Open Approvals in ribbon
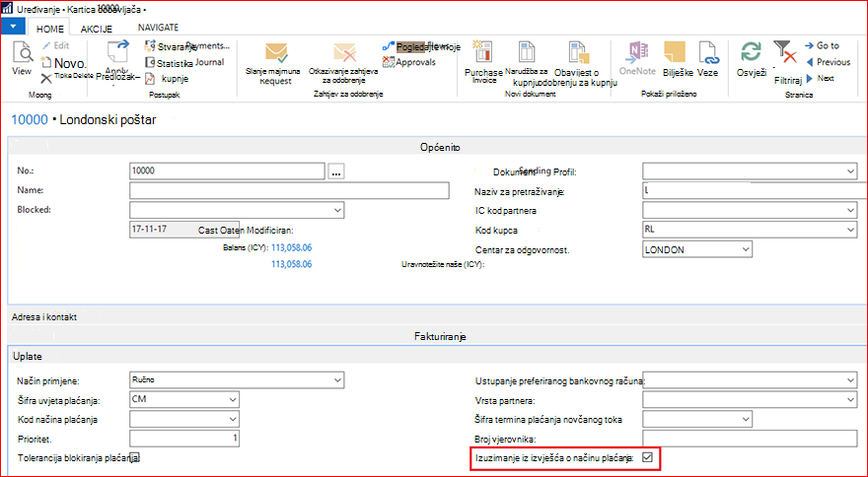Viewport: 868px width, 477px height. point(409,62)
